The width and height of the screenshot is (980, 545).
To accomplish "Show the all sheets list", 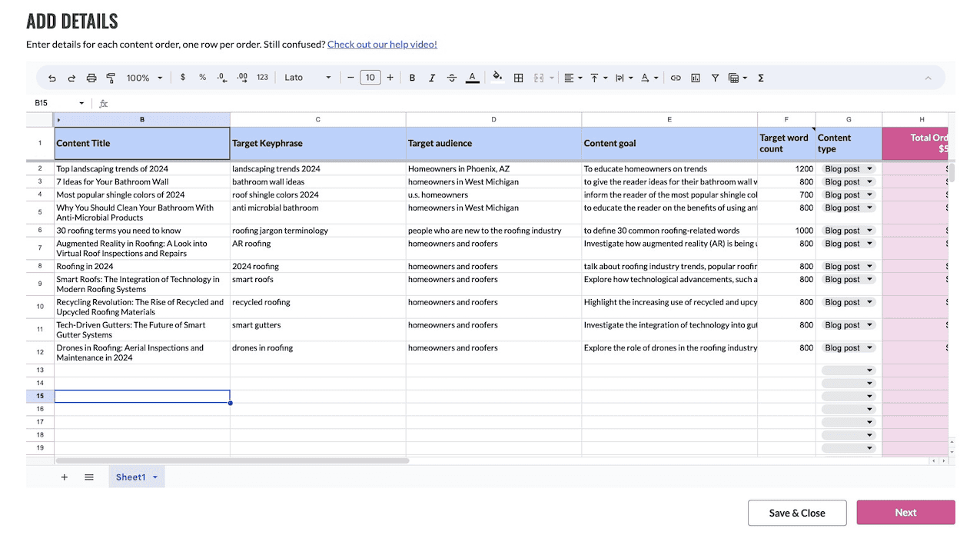I will (89, 477).
